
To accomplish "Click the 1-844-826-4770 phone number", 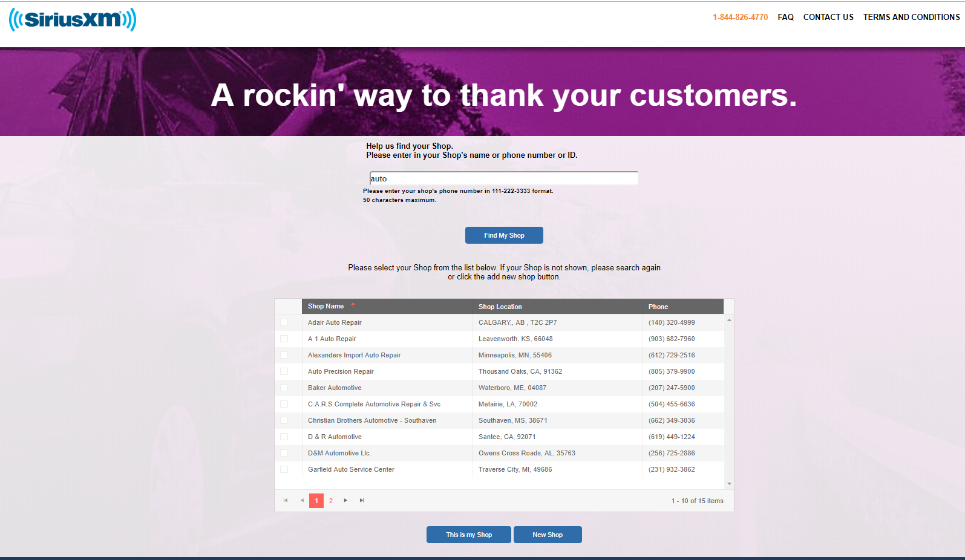I will [x=740, y=17].
